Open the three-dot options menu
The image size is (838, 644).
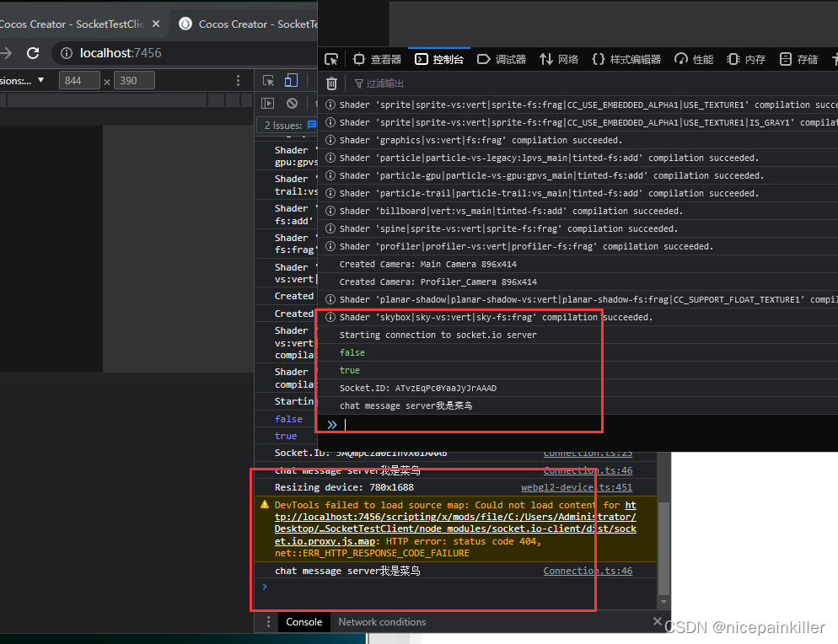(238, 79)
